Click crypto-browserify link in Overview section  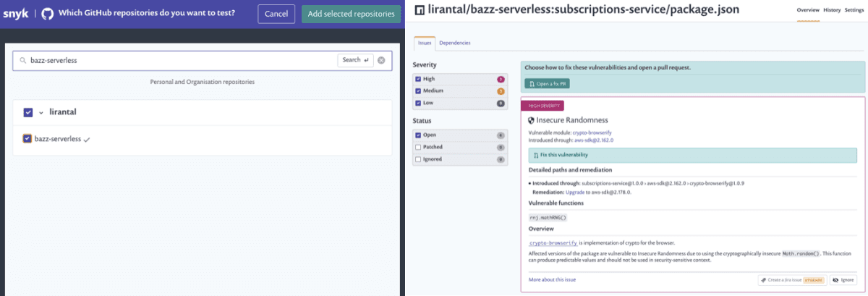[553, 242]
